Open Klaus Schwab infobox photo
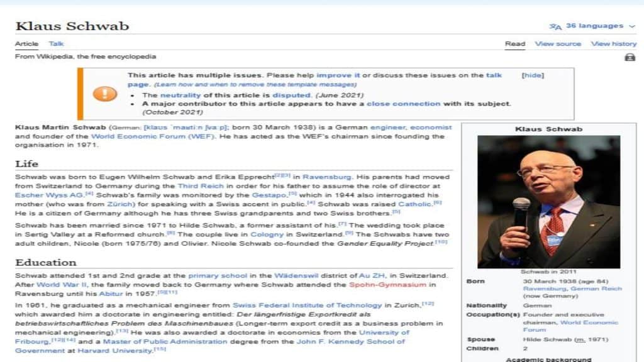Image resolution: width=644 pixels, height=362 pixels. click(x=548, y=201)
